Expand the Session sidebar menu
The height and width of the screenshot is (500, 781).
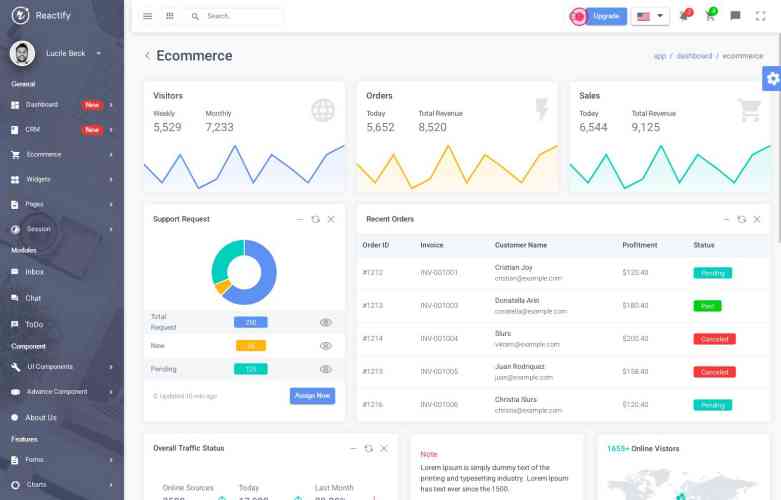[62, 229]
